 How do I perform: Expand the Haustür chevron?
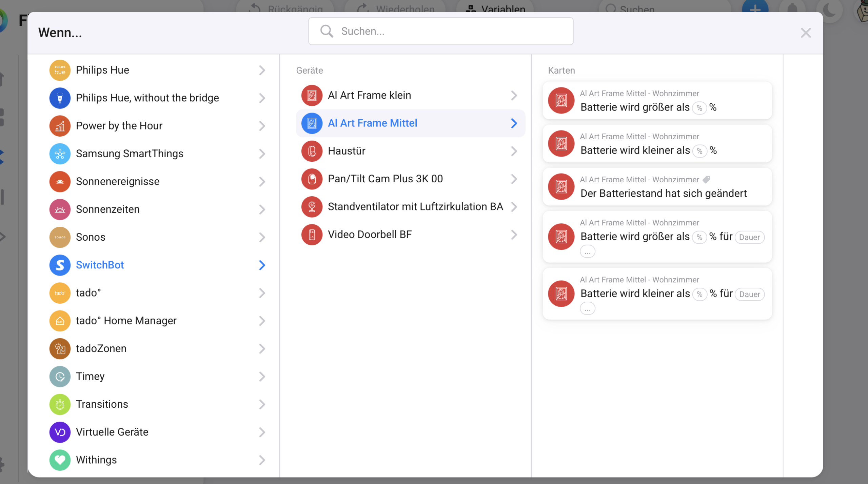[514, 151]
